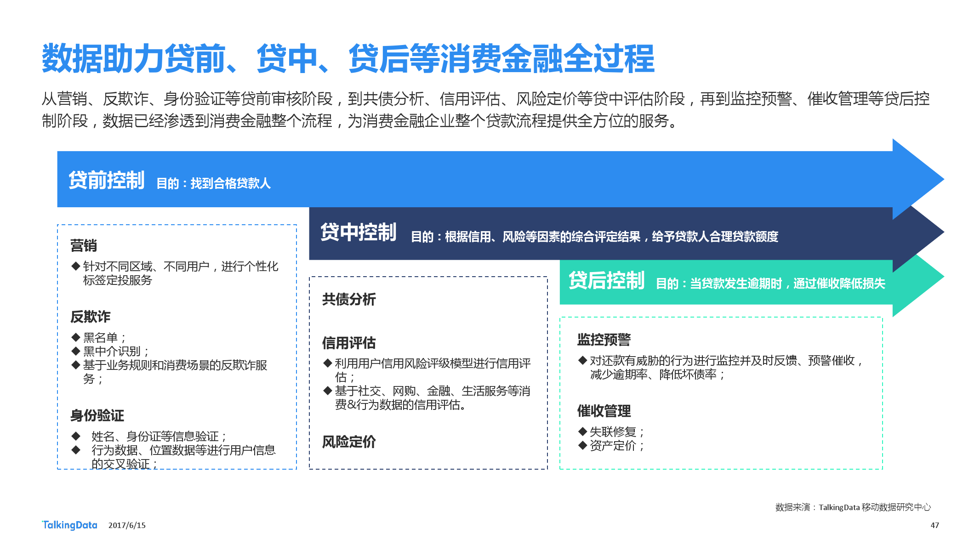Click the diamond bullet before 资产定价

[583, 445]
